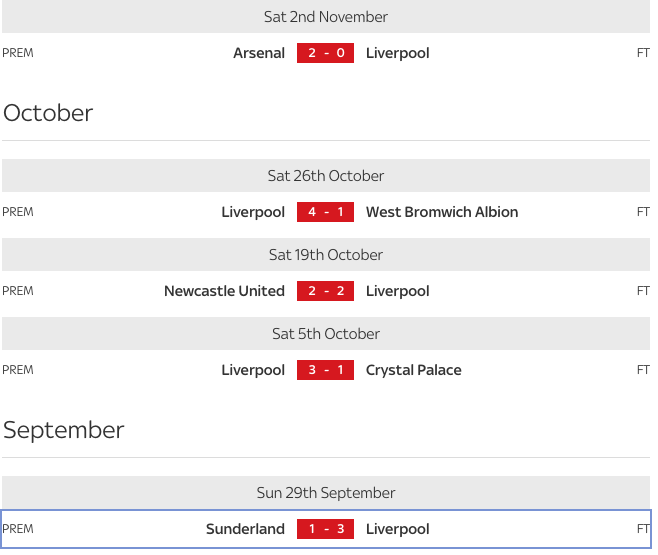
Task: Select Liverpool in the Arsenal fixture
Action: [397, 53]
